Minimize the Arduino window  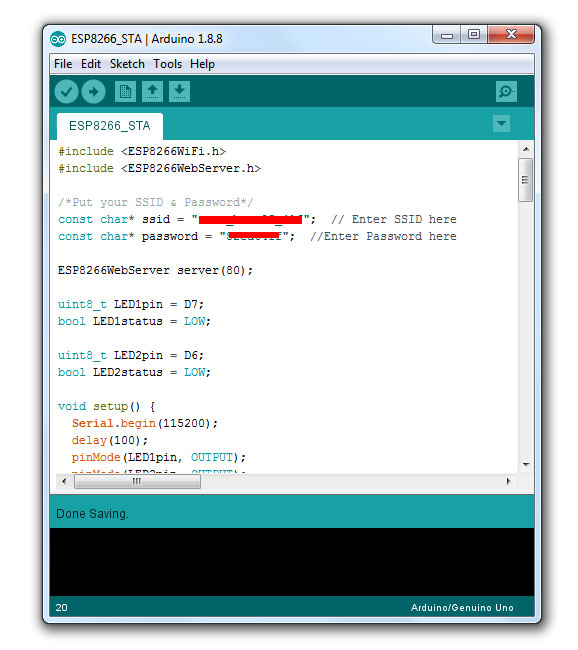click(x=447, y=35)
